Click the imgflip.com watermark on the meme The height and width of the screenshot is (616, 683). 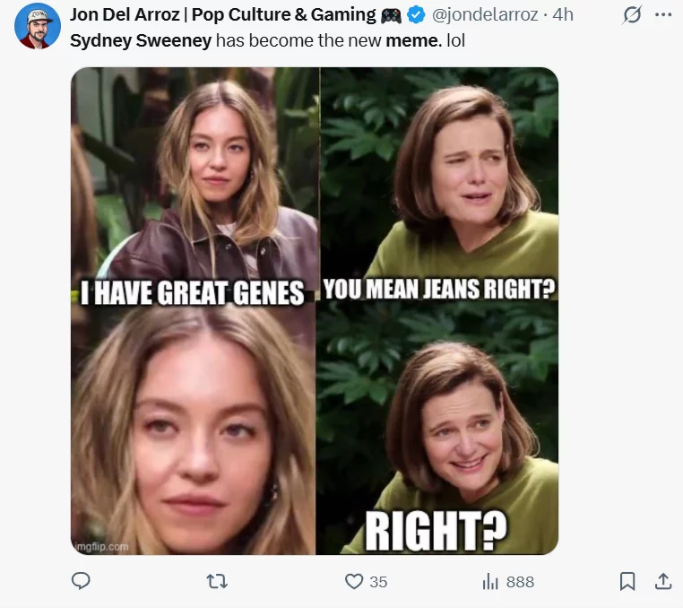tap(100, 546)
